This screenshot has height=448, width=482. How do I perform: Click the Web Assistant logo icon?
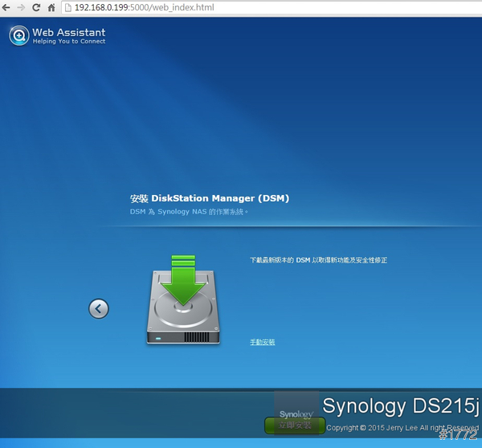coord(19,35)
